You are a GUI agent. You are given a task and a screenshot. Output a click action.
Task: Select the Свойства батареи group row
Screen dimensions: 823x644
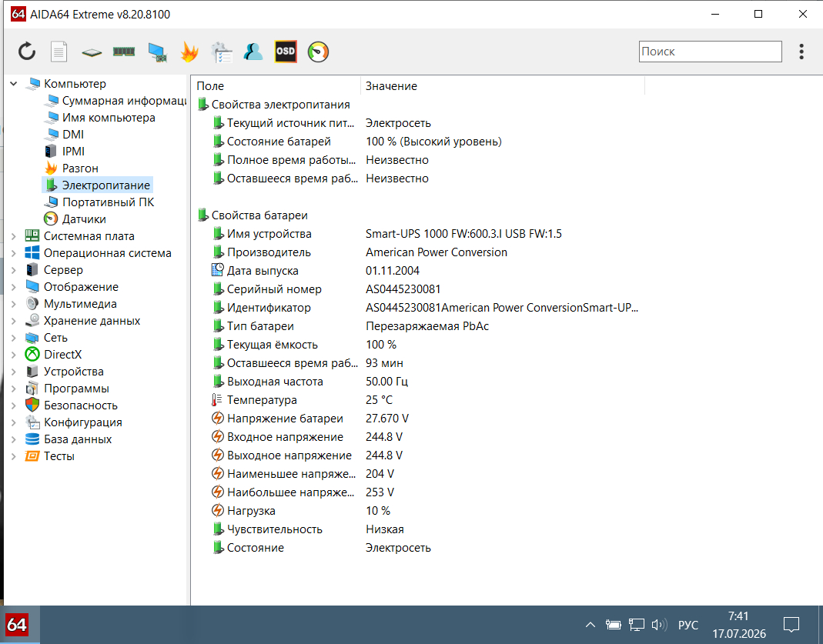click(x=253, y=215)
